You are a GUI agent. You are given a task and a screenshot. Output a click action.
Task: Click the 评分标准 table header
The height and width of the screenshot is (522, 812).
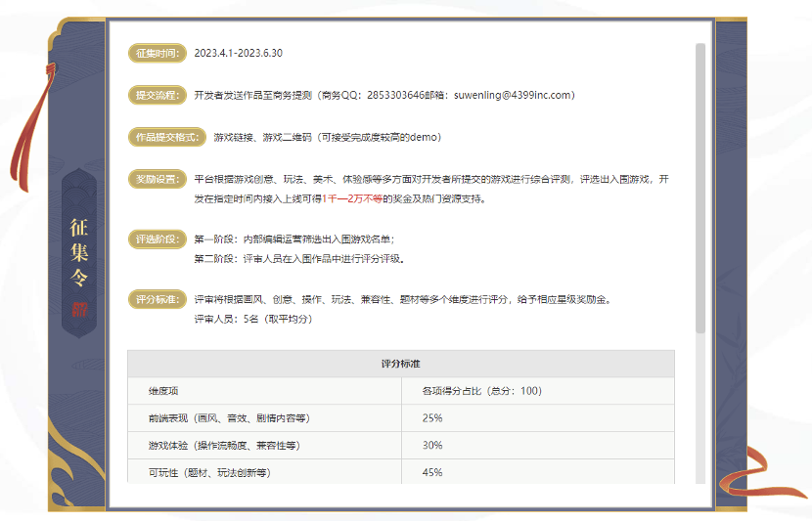(x=401, y=364)
